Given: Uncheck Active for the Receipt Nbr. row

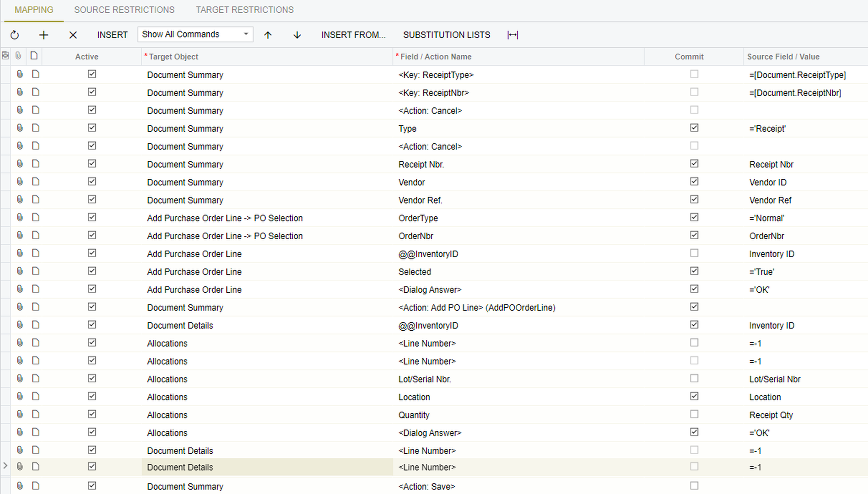Looking at the screenshot, I should [92, 164].
